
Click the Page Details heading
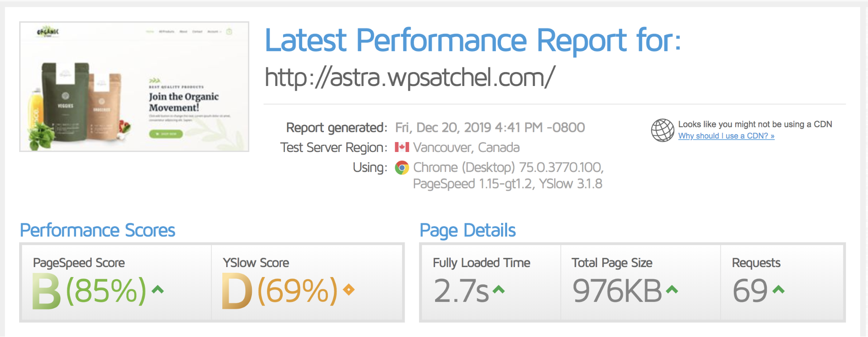pos(467,230)
